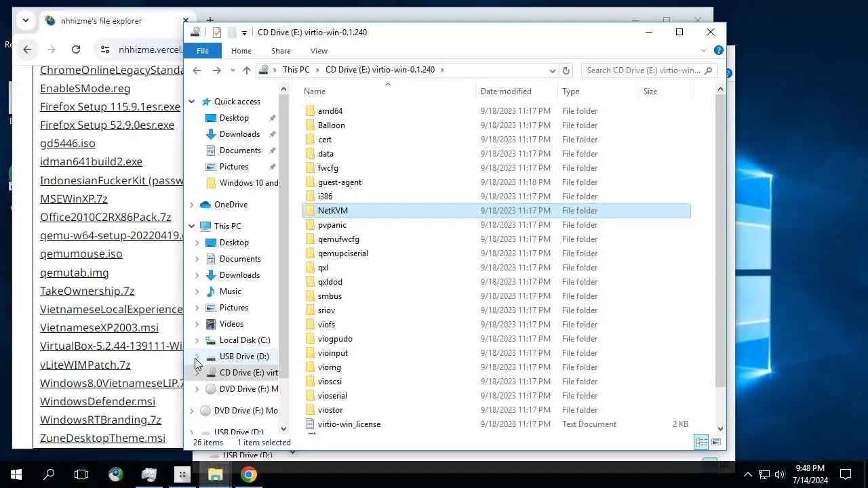Select the vioscsi folder icon
The height and width of the screenshot is (488, 868).
tap(310, 382)
